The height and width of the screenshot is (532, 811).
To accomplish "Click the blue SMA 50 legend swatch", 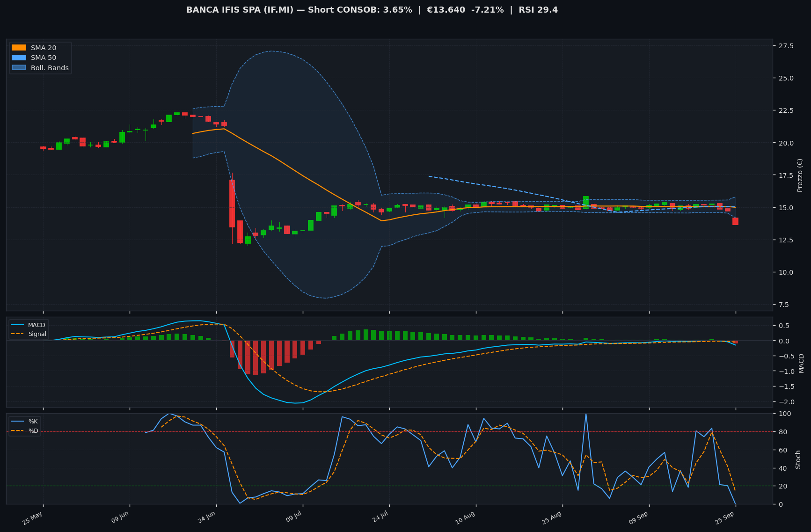I will 19,58.
